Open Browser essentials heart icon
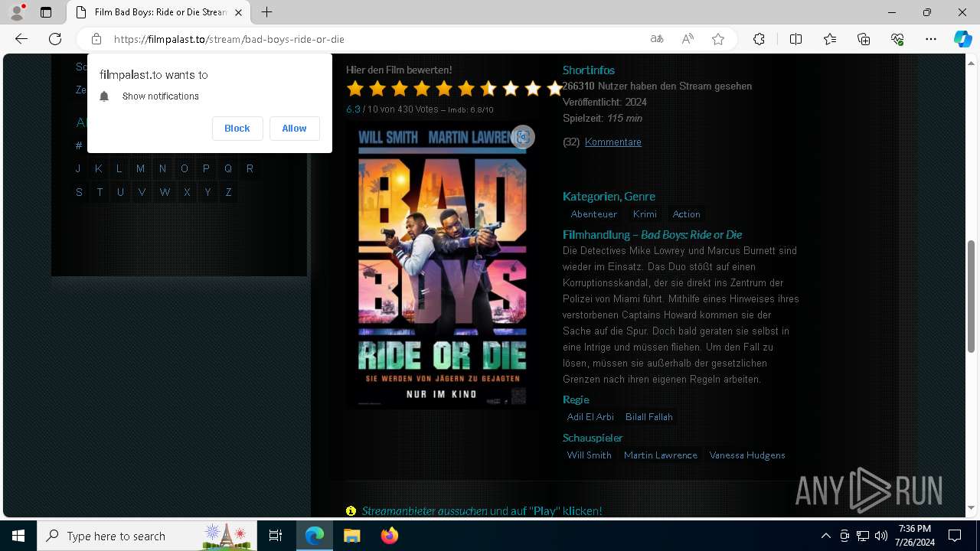This screenshot has width=980, height=551. click(x=897, y=39)
